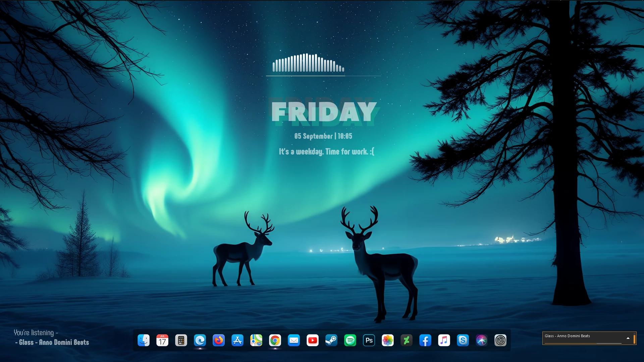Open the App Store icon
Viewport: 644px width, 362px height.
pos(237,340)
